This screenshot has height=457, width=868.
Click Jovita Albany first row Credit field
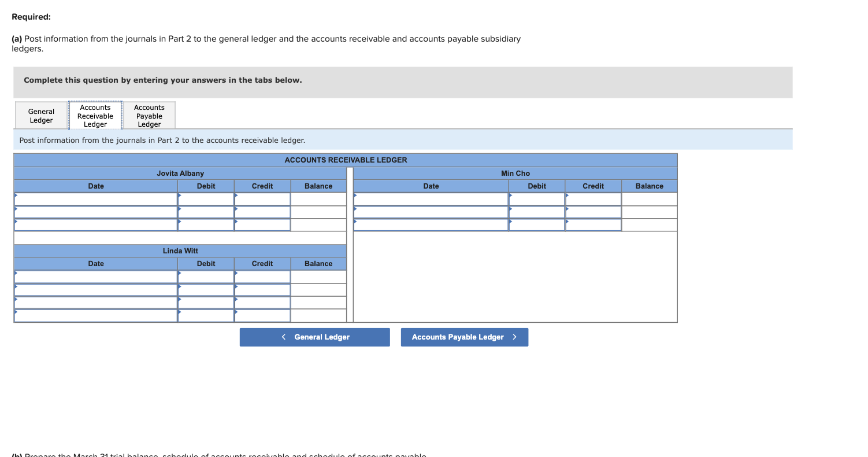point(262,199)
